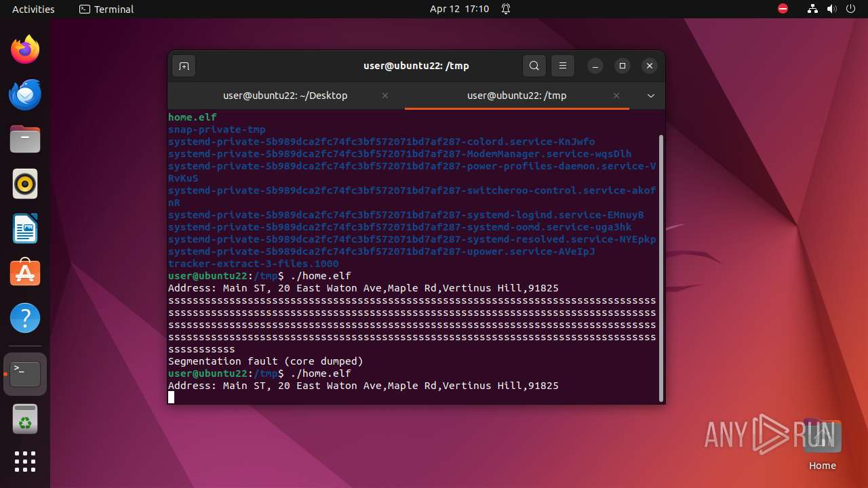Open Activities overview

[33, 9]
